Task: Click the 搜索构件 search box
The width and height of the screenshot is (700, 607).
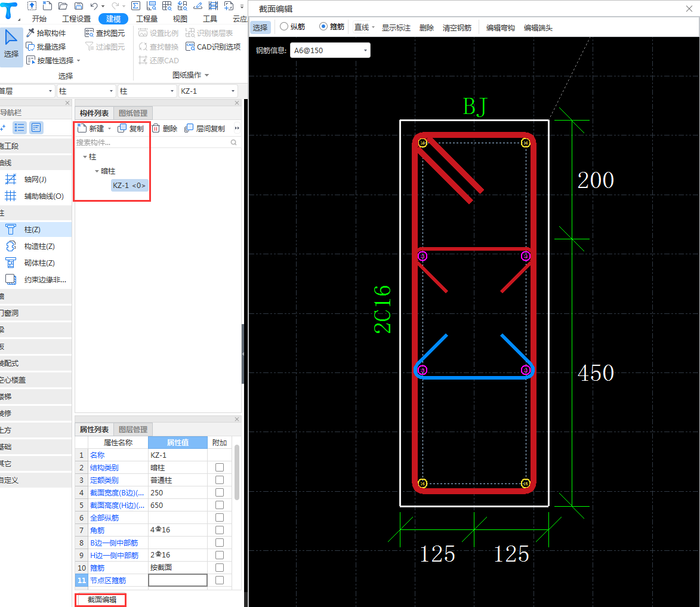Action: (152, 143)
